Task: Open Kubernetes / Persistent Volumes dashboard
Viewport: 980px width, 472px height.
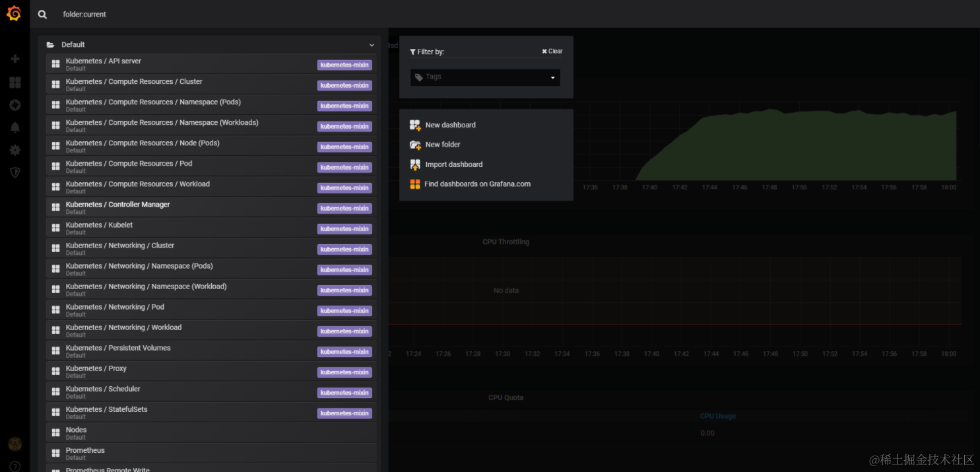Action: point(211,351)
